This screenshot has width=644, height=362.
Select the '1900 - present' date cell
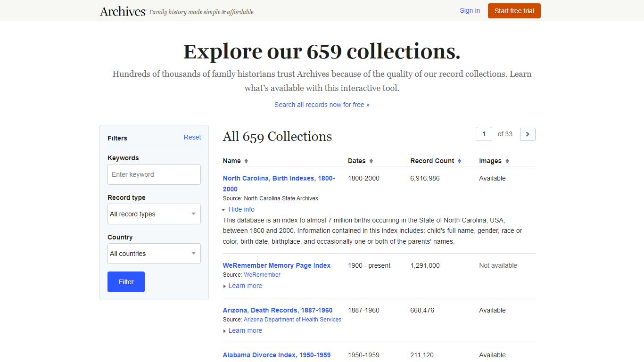pyautogui.click(x=369, y=265)
